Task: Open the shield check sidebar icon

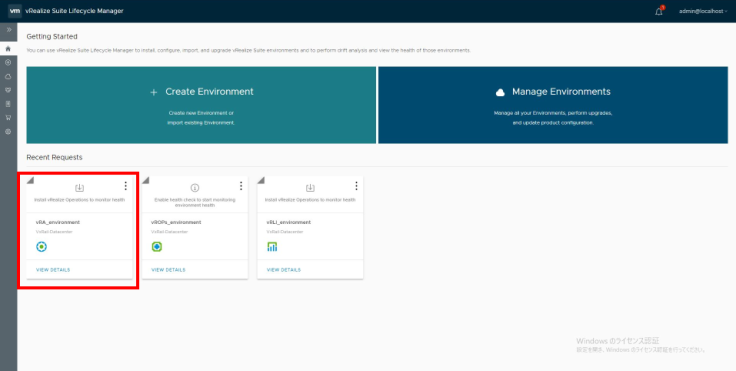Action: click(x=8, y=90)
